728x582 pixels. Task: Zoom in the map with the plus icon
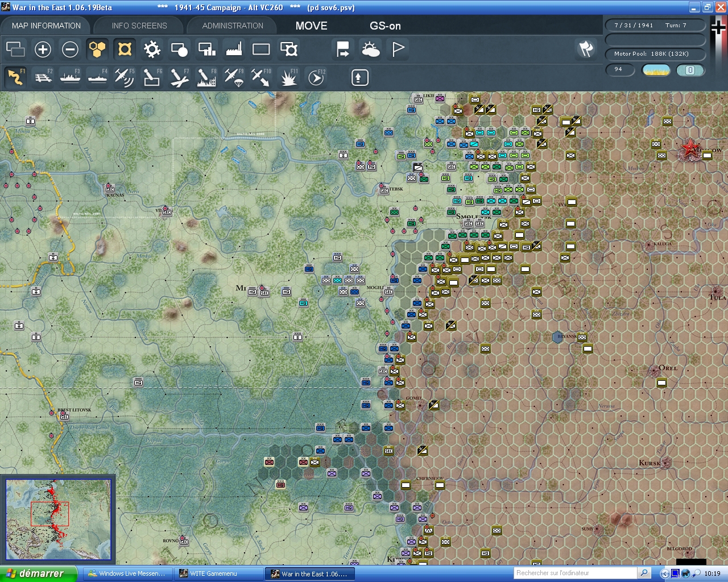[x=43, y=49]
